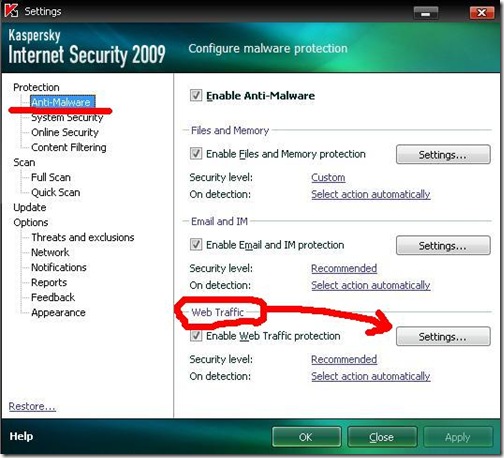The image size is (504, 458).
Task: Select Content Filtering in the sidebar
Action: 69,147
